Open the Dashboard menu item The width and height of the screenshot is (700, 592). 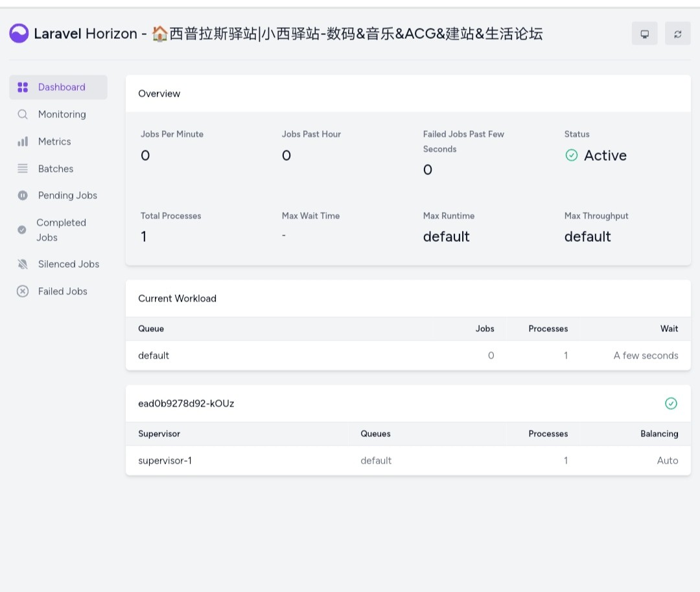[58, 87]
